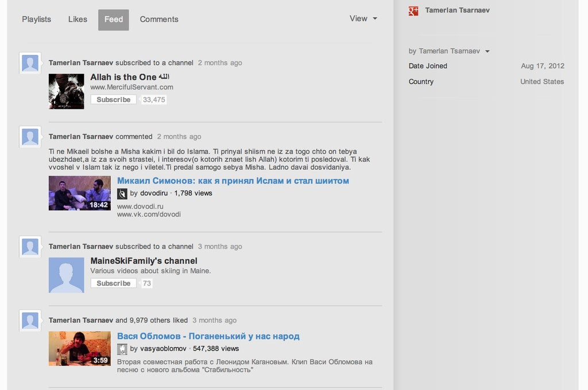Switch to the Playlists tab
The height and width of the screenshot is (390, 588).
tap(36, 19)
